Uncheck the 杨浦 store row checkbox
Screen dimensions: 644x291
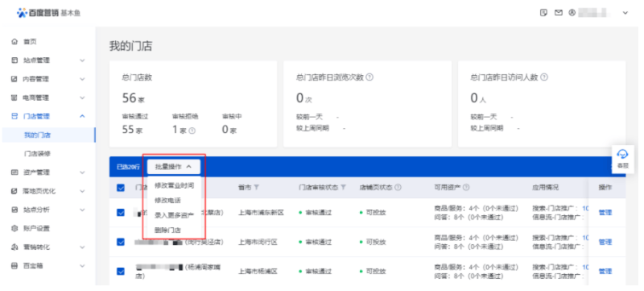point(121,272)
